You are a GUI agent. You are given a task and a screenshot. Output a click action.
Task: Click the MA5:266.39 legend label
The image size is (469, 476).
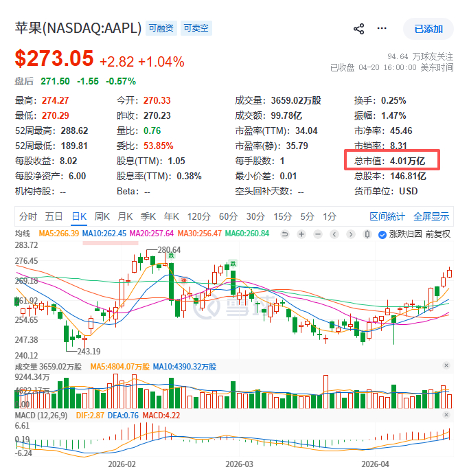(58, 234)
